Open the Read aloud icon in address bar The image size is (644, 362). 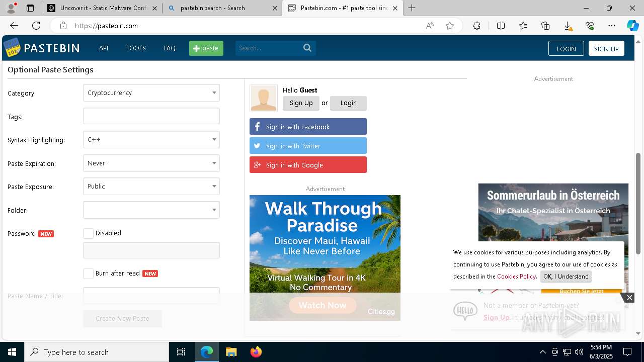(x=430, y=26)
